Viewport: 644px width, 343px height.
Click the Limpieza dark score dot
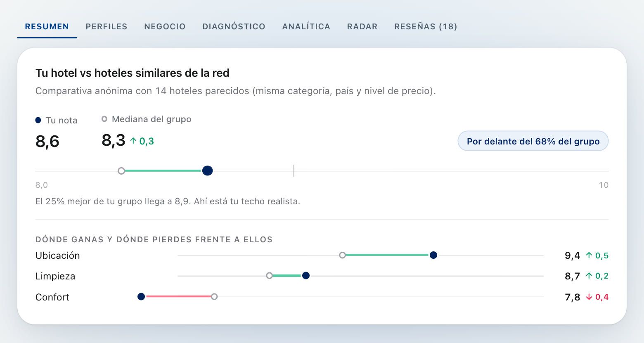click(306, 276)
